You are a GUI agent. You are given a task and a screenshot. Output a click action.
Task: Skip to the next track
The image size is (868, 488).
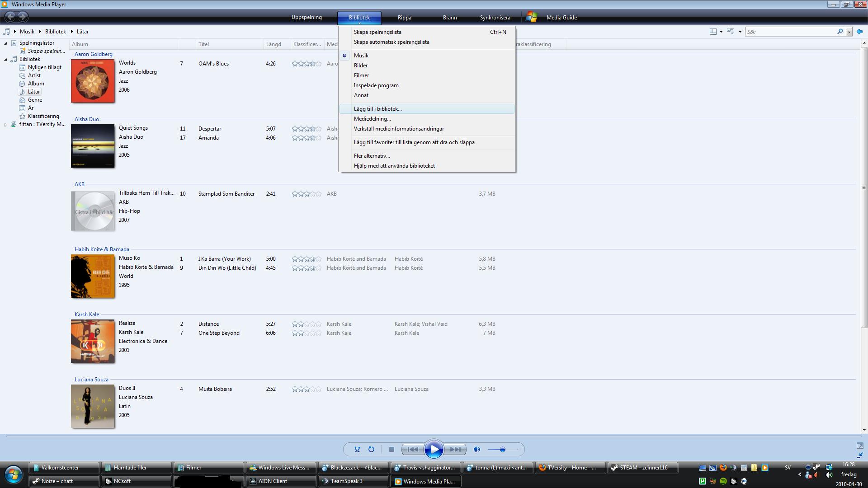[x=455, y=449]
